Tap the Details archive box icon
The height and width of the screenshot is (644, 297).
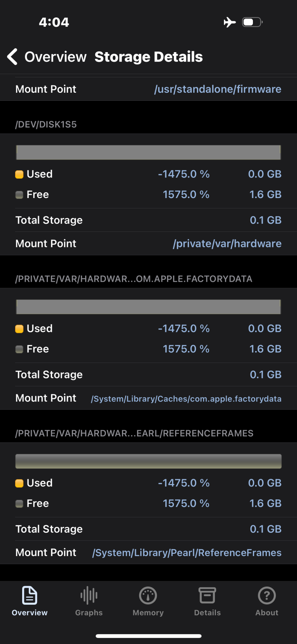(x=207, y=595)
